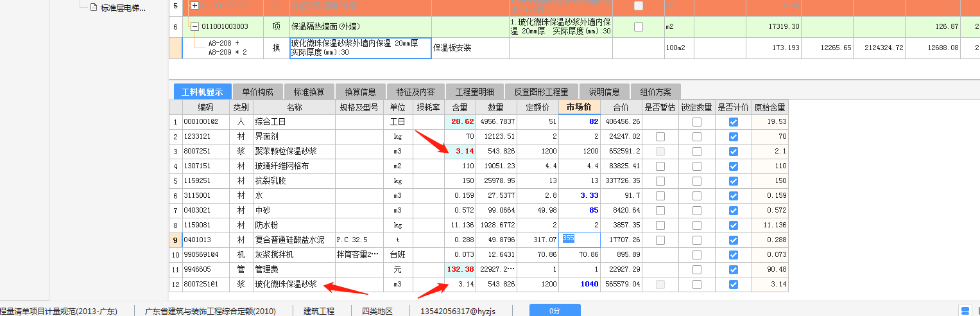Switch to 反查图形工程量 tab
This screenshot has height=316, width=980.
(x=542, y=91)
